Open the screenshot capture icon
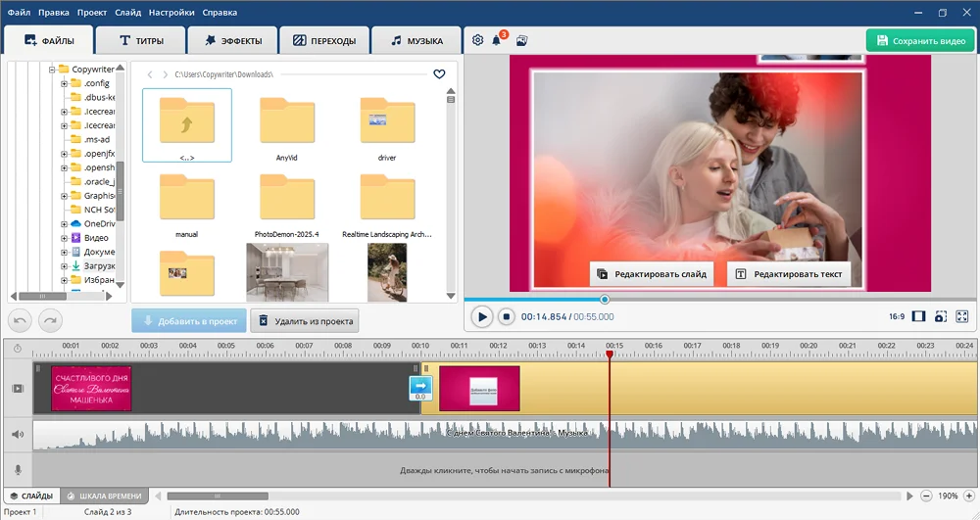Screen dimensions: 980x520 click(x=941, y=316)
